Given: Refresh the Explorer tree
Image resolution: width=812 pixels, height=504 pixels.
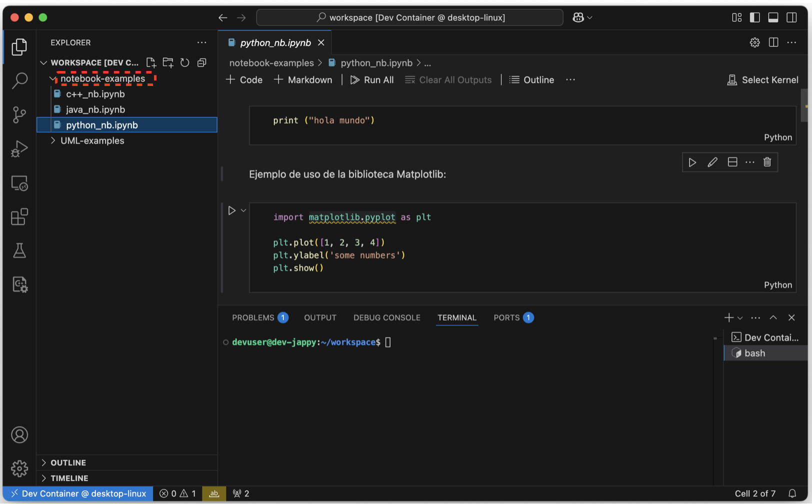Looking at the screenshot, I should point(185,62).
